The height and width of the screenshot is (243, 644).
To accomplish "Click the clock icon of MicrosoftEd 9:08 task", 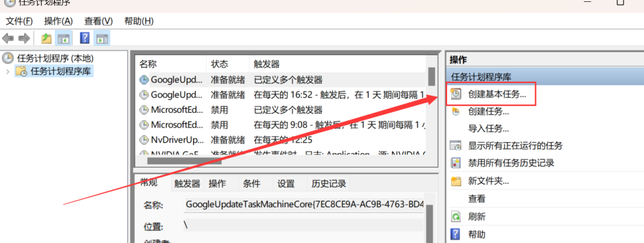I will tap(144, 125).
